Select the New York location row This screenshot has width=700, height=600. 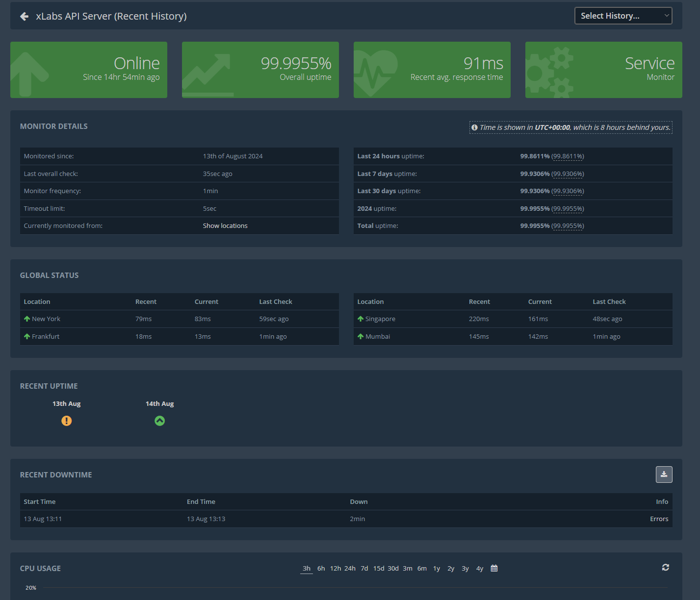(x=180, y=319)
